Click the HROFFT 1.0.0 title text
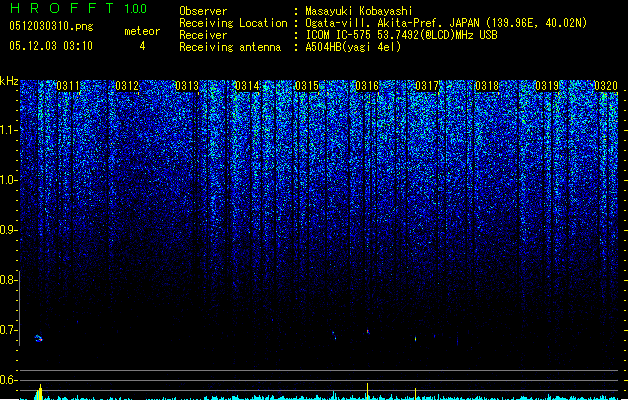 pyautogui.click(x=78, y=8)
